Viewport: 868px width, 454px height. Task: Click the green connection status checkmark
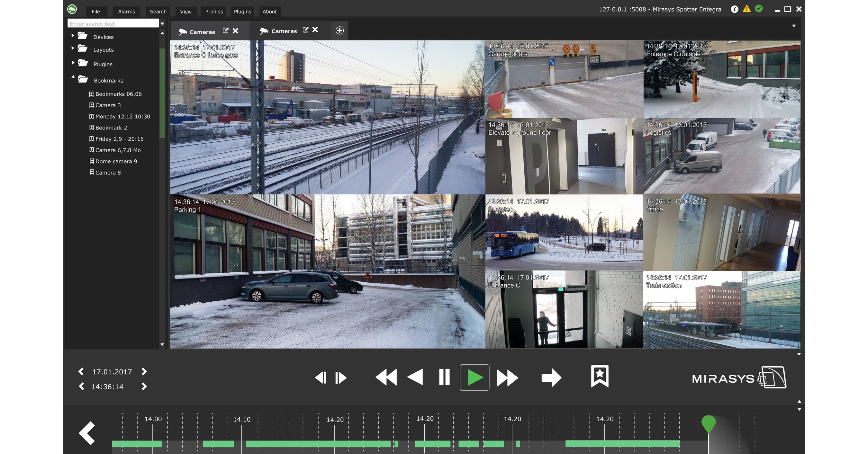759,9
